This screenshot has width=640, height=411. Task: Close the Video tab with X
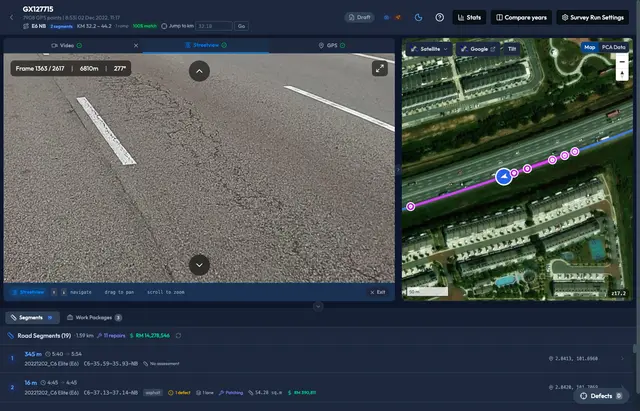[136, 45]
